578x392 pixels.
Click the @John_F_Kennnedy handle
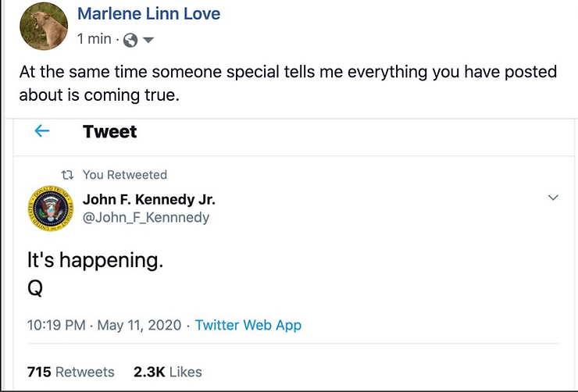(146, 218)
